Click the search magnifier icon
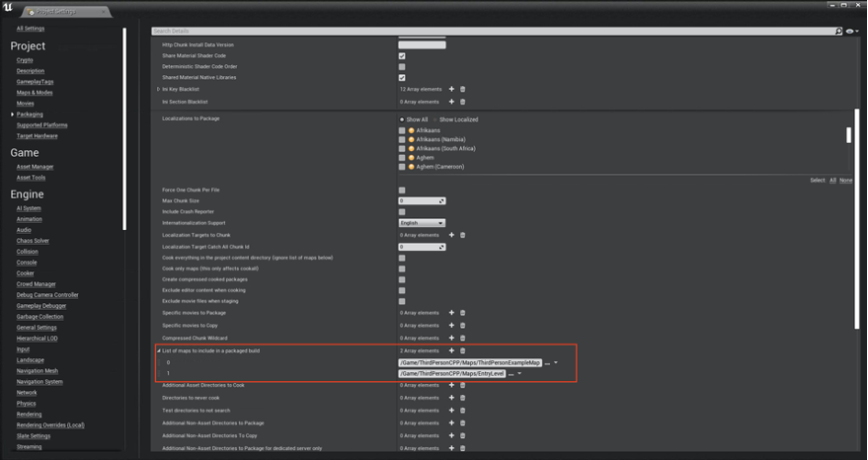868x460 pixels. coord(838,32)
